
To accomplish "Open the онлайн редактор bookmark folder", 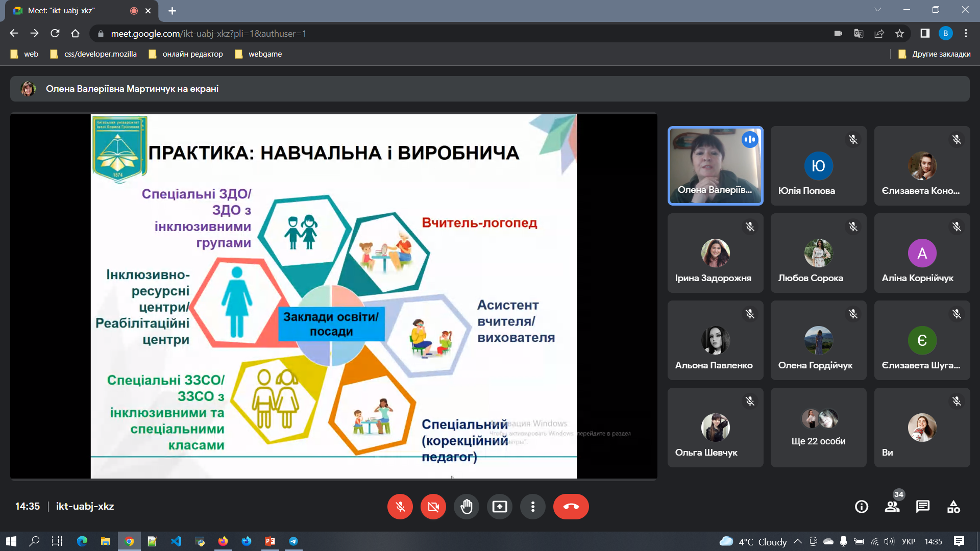I will 186,54.
